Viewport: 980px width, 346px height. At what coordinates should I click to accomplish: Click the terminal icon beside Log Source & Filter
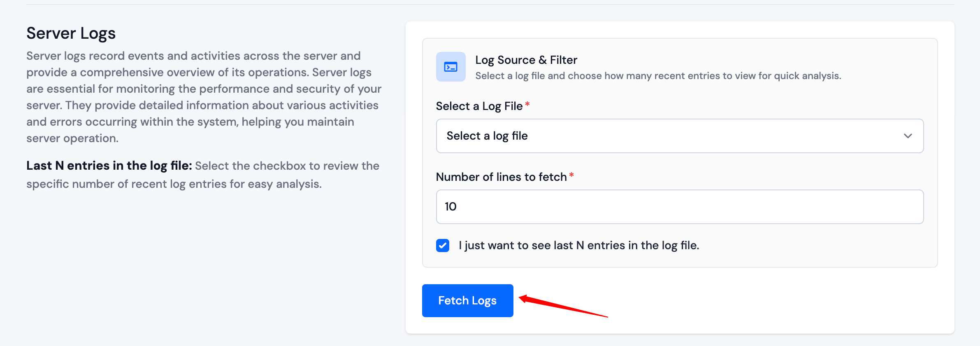tap(451, 67)
